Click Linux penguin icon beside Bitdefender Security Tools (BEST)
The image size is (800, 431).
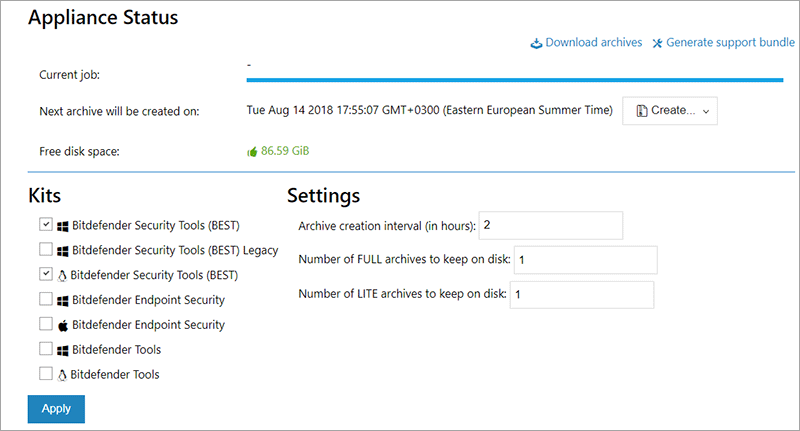[x=62, y=276]
